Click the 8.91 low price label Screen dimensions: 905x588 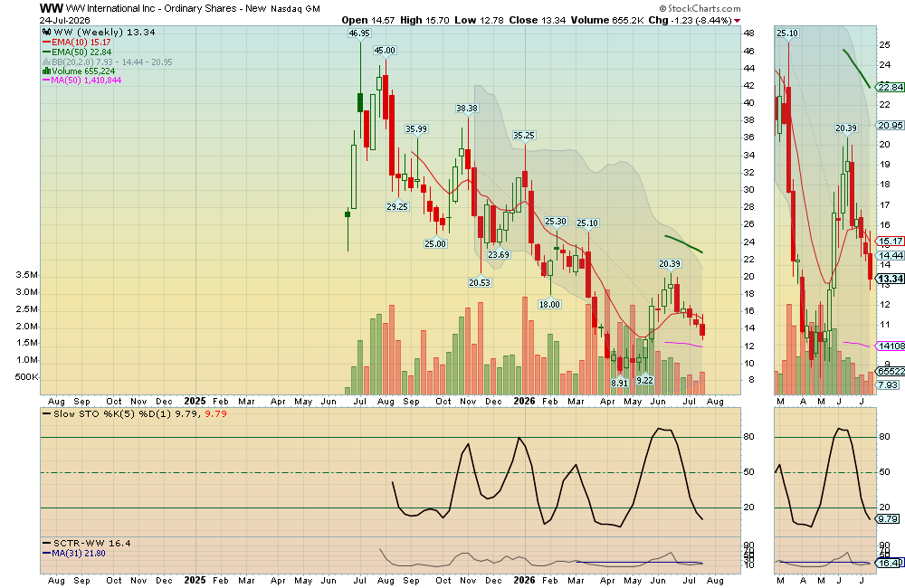point(619,384)
